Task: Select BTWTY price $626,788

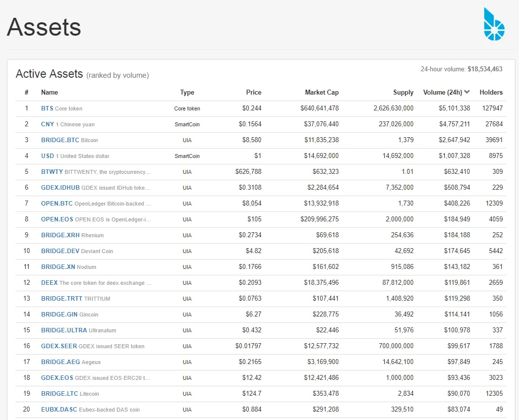Action: [248, 172]
